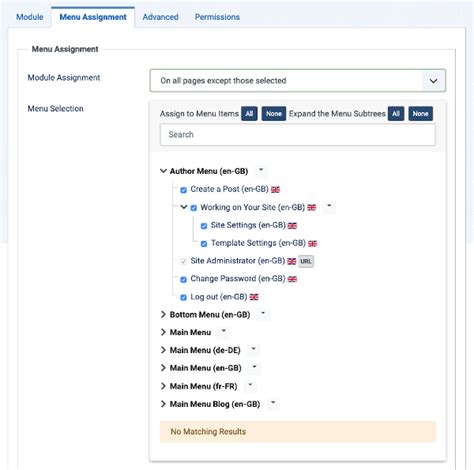Click the URL badge on Site Administrator

click(x=306, y=261)
